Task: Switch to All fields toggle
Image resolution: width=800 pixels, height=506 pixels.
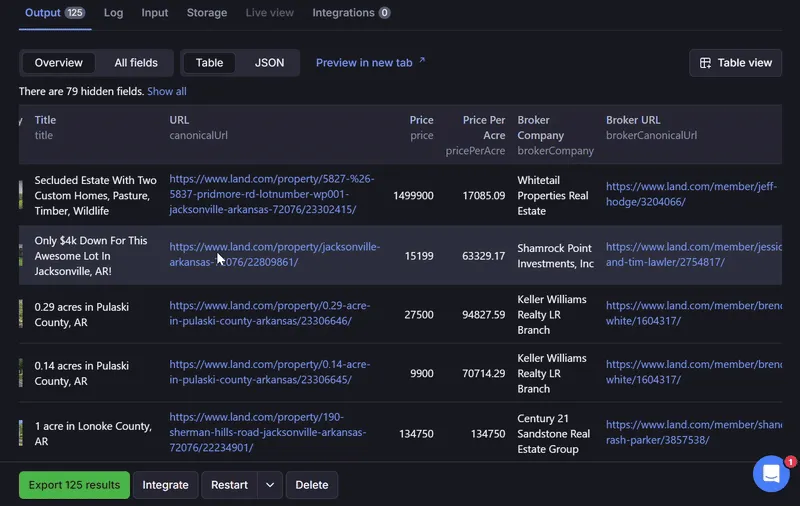Action: (x=136, y=63)
